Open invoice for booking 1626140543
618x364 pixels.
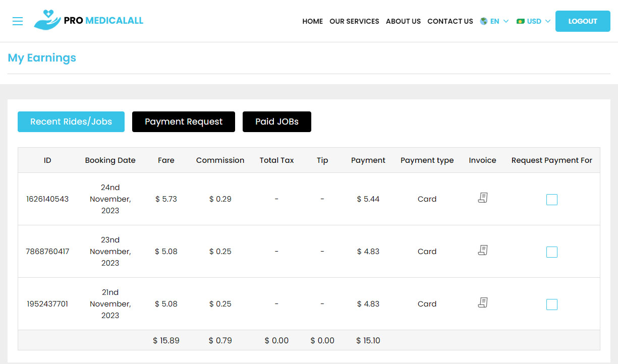point(483,198)
